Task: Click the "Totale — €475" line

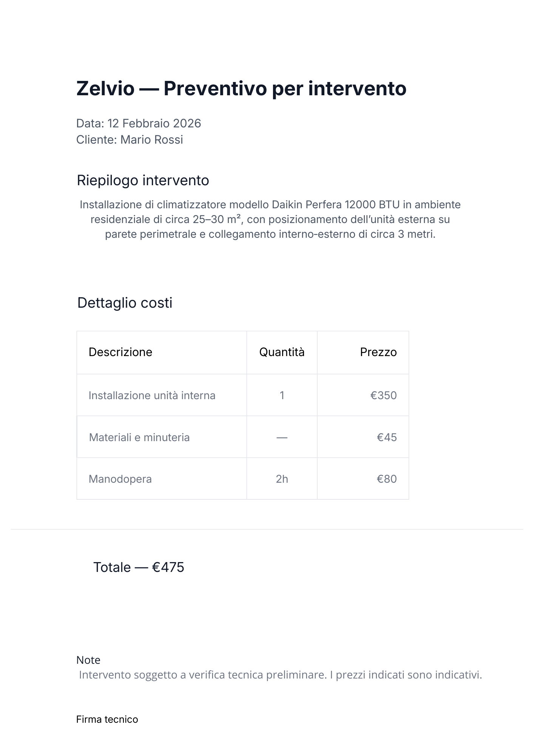Action: 139,567
